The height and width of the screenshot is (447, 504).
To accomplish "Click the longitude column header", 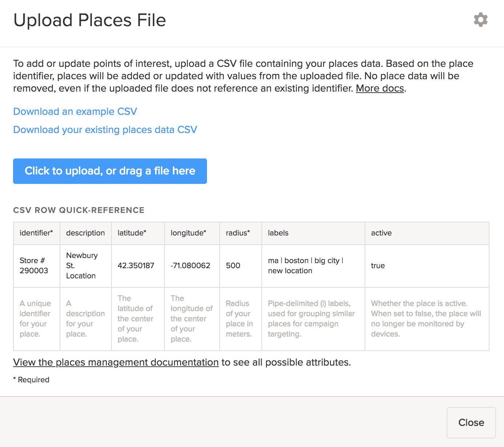I will (188, 233).
